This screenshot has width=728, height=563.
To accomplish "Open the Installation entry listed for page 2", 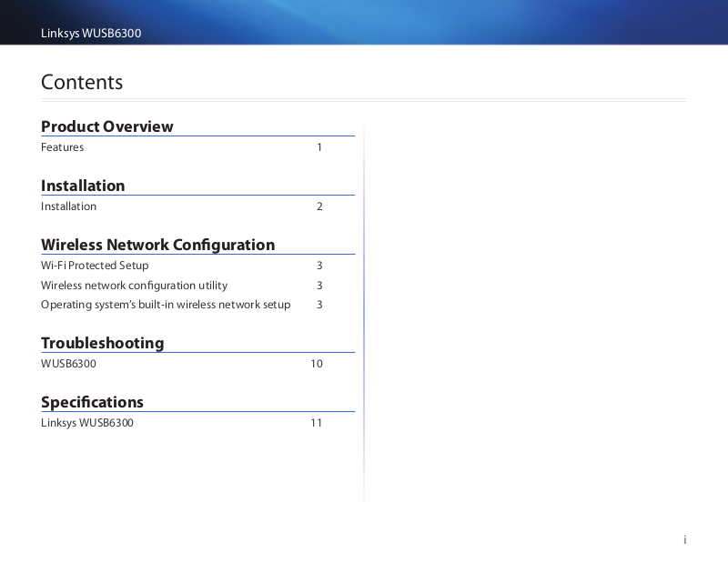I will pyautogui.click(x=68, y=206).
